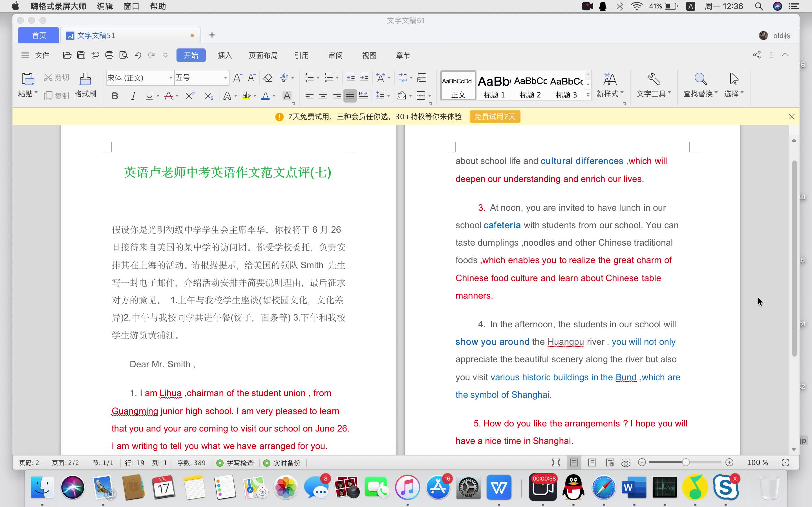The width and height of the screenshot is (812, 507).
Task: Click the 免费试用7天 trial button
Action: click(x=494, y=116)
